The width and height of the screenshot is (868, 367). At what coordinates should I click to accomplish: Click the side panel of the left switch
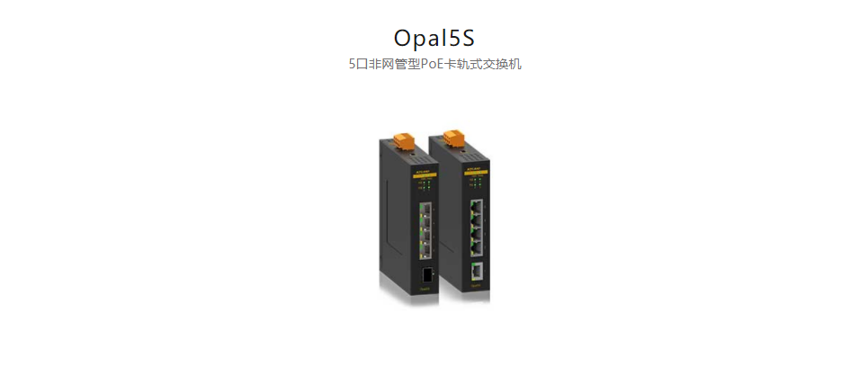click(394, 216)
